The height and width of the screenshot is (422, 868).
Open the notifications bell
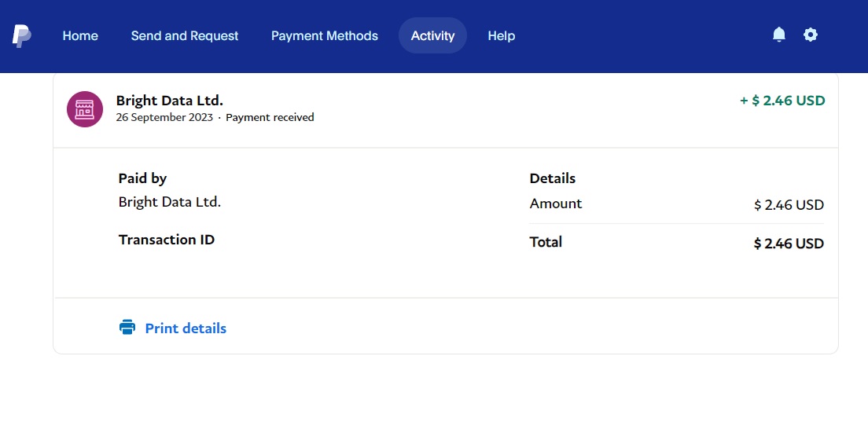[x=779, y=35]
